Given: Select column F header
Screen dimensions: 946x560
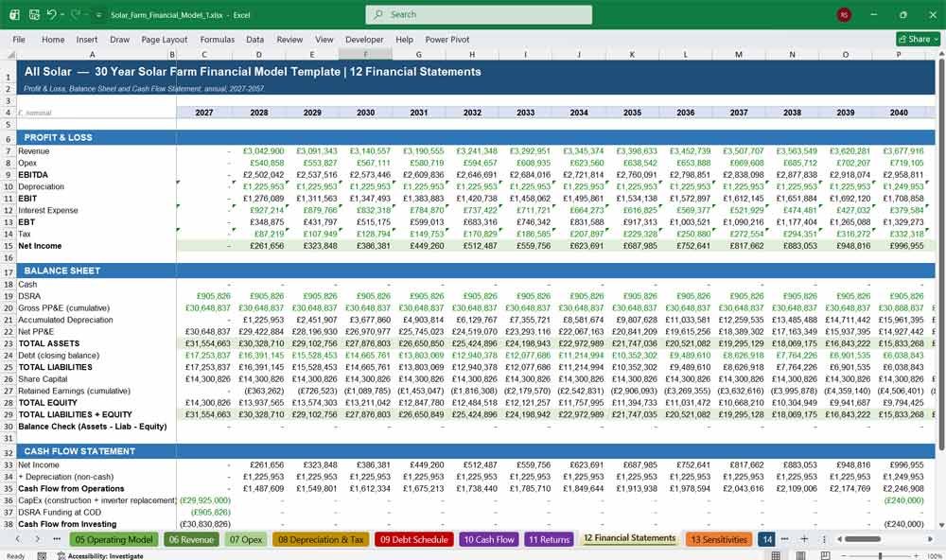Looking at the screenshot, I should pyautogui.click(x=365, y=54).
